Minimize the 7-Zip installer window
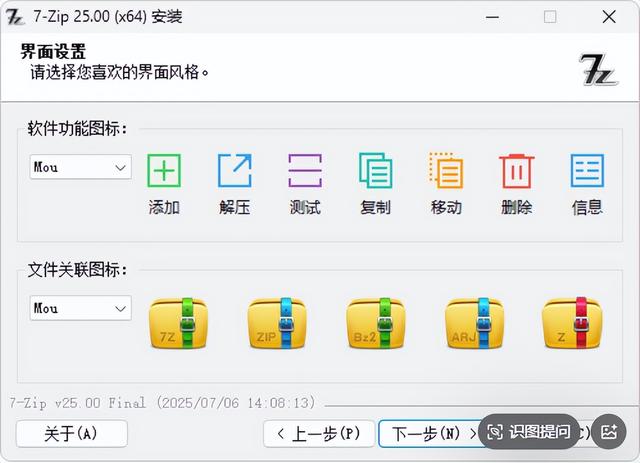 coord(493,17)
